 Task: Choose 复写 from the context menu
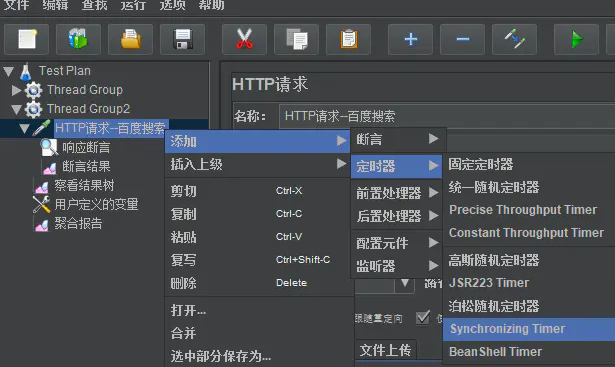(258, 260)
